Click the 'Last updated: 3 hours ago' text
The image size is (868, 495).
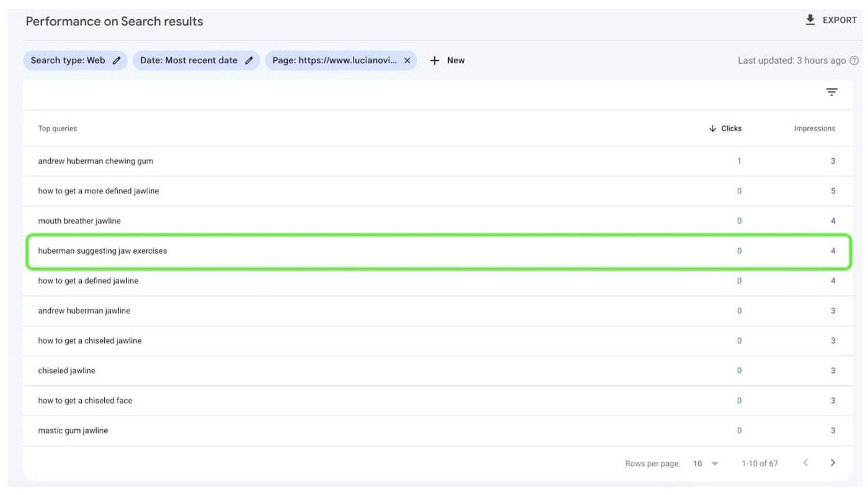click(x=792, y=60)
